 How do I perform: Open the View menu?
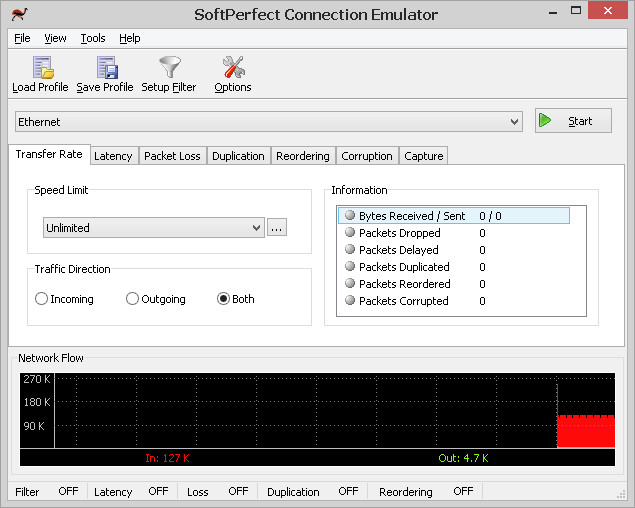[55, 38]
